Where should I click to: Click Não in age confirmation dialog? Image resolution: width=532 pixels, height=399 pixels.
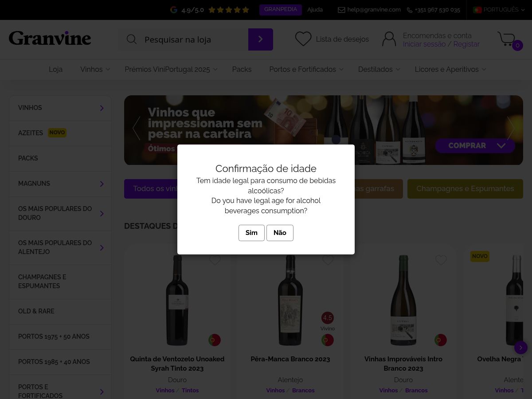[280, 233]
